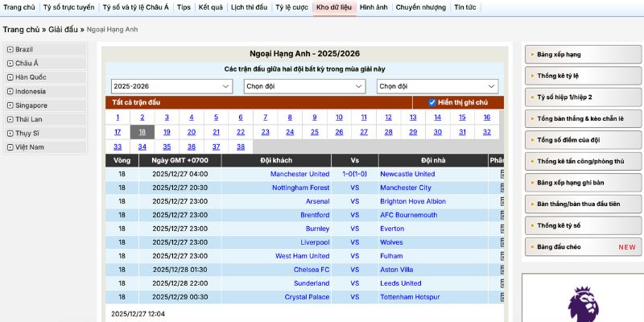Open the Kết quả menu tab
The height and width of the screenshot is (322, 644).
pos(211,7)
